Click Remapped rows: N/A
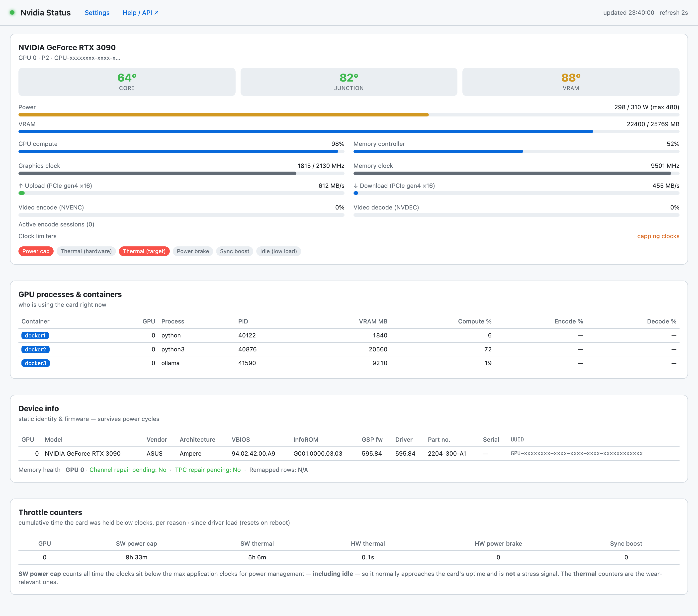Image resolution: width=698 pixels, height=616 pixels. (278, 470)
